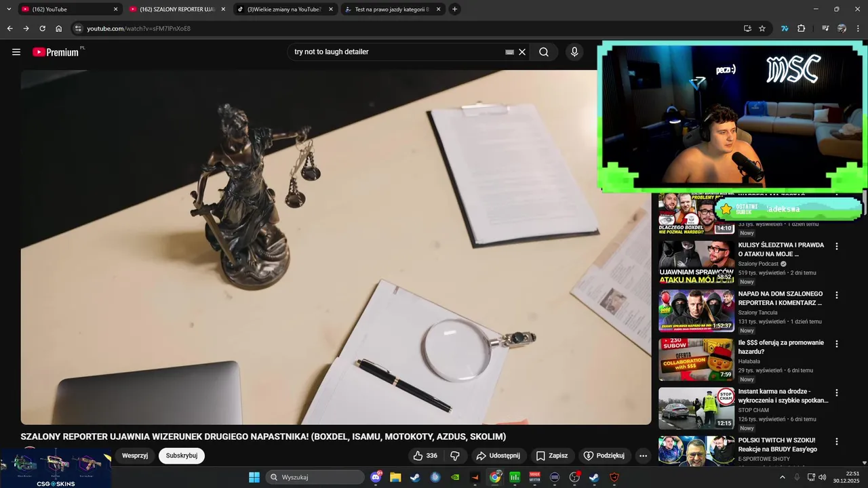Open Windows Start menu
Viewport: 868px width, 488px height.
pos(254,477)
